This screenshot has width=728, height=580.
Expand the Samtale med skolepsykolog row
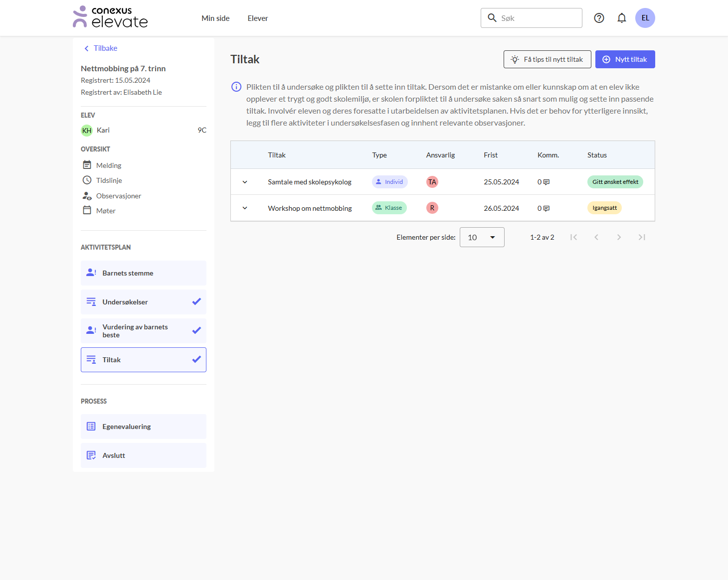[x=245, y=182]
